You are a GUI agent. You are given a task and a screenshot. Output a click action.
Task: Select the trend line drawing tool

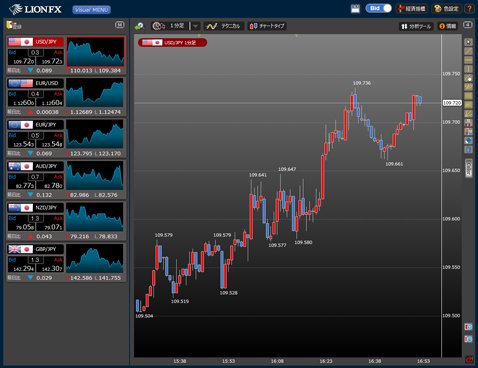(x=468, y=51)
